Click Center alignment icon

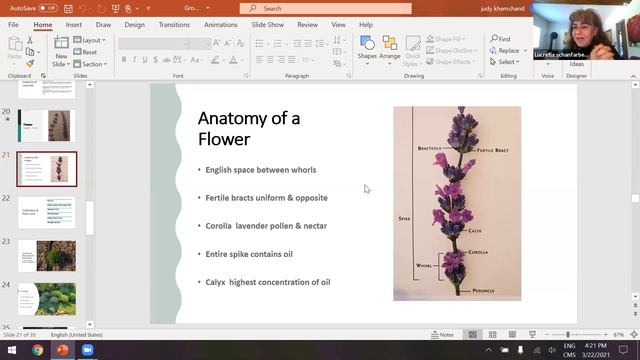click(270, 60)
